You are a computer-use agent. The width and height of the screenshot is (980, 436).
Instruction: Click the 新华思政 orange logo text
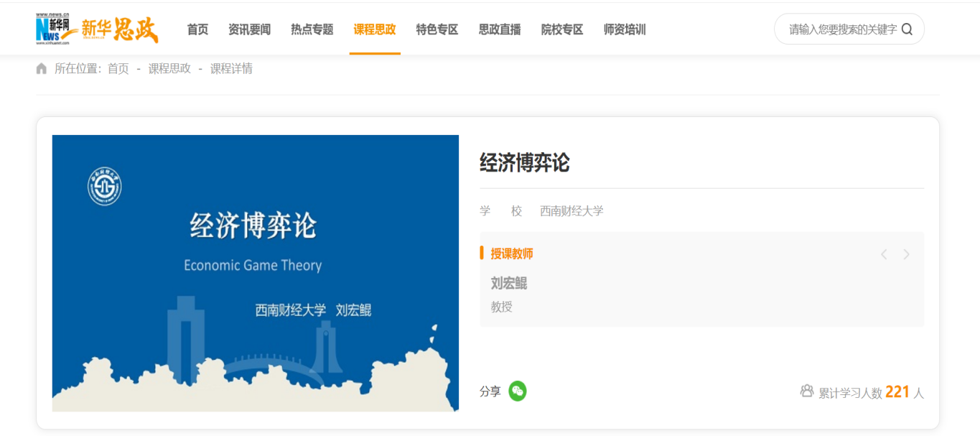click(x=119, y=29)
